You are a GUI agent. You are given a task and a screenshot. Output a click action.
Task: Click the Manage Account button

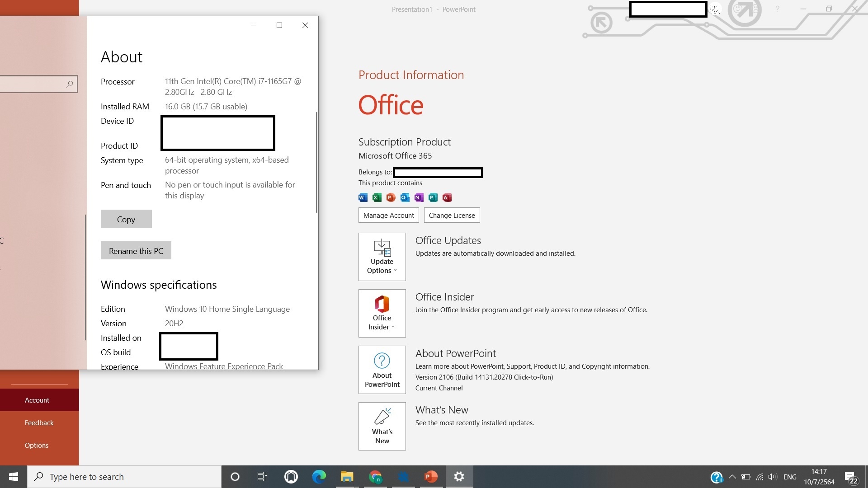pyautogui.click(x=388, y=215)
